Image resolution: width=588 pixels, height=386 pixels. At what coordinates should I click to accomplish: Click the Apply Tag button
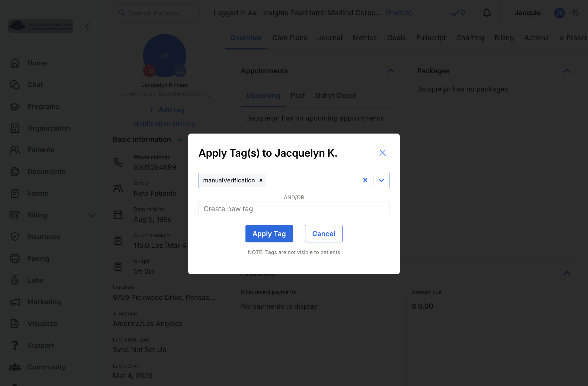pyautogui.click(x=269, y=234)
